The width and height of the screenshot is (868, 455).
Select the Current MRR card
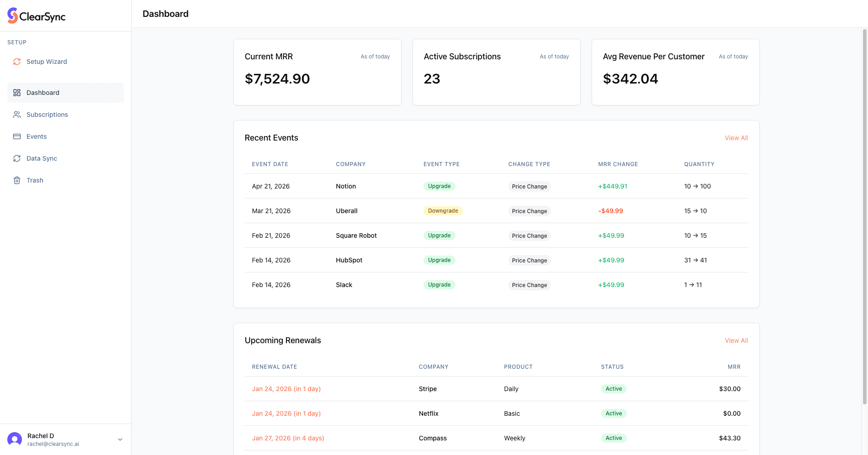click(x=317, y=72)
